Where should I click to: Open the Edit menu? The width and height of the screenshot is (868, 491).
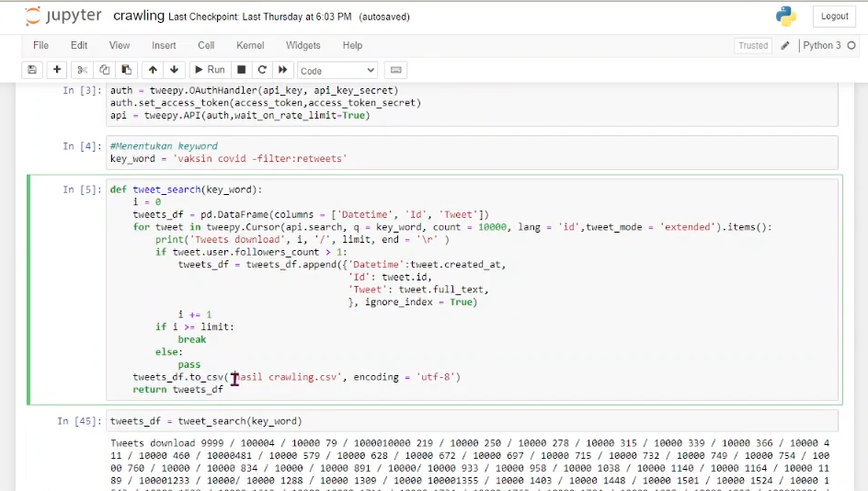(x=78, y=45)
